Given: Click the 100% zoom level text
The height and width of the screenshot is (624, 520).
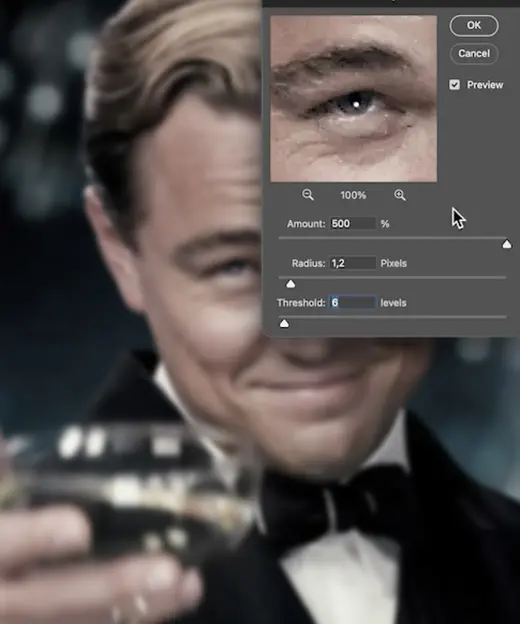Looking at the screenshot, I should tap(353, 195).
